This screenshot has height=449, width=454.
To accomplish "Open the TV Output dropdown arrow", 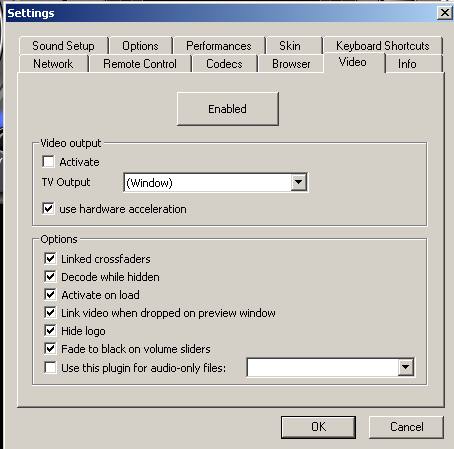I will 298,182.
